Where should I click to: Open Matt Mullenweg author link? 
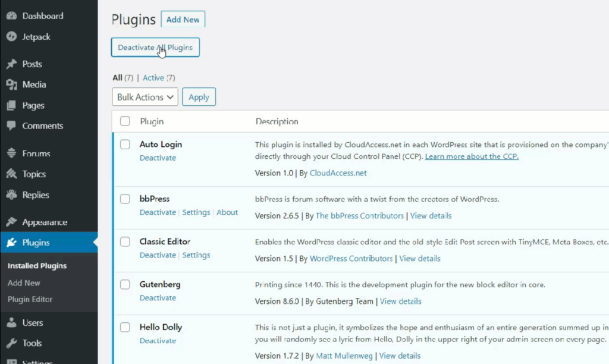pyautogui.click(x=344, y=356)
